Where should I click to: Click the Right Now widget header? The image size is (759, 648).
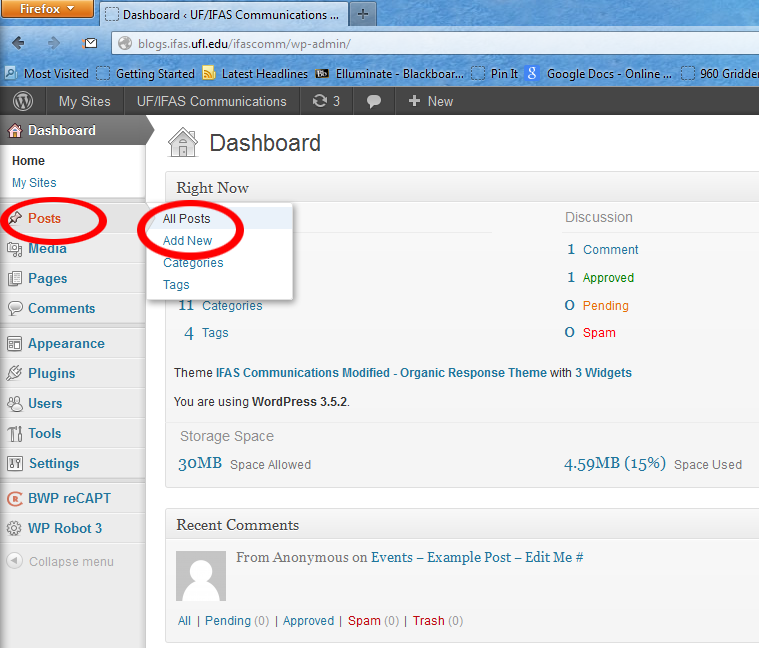[462, 188]
